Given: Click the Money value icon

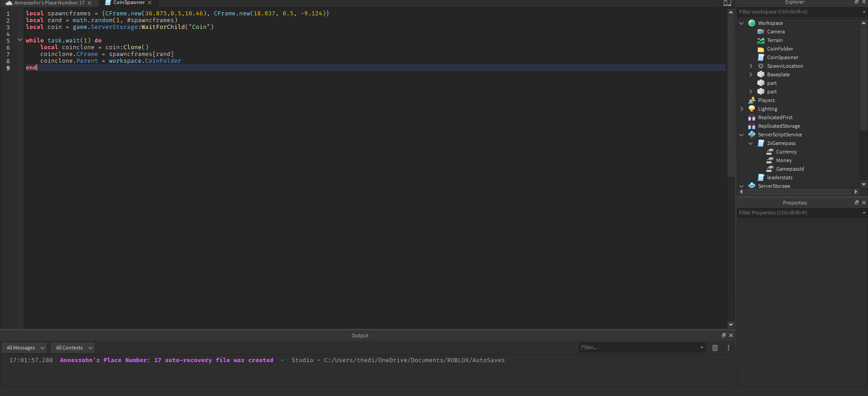Looking at the screenshot, I should coord(770,160).
